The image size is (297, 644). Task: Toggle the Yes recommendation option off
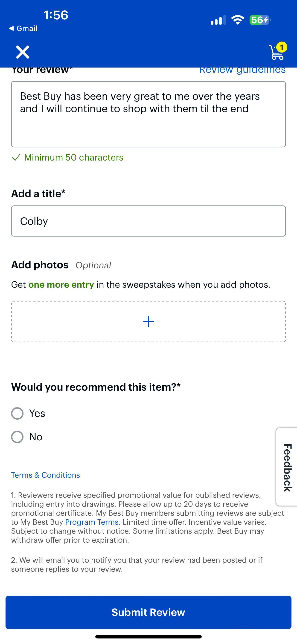[17, 413]
